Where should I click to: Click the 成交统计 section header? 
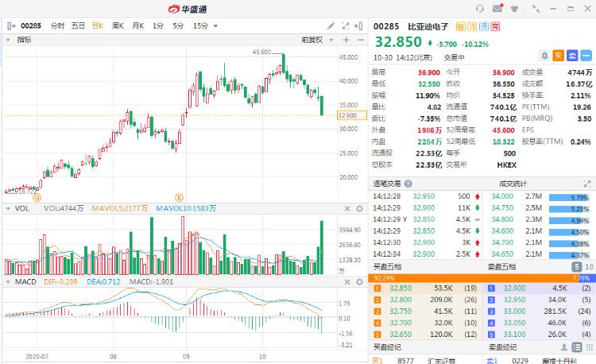tap(513, 184)
